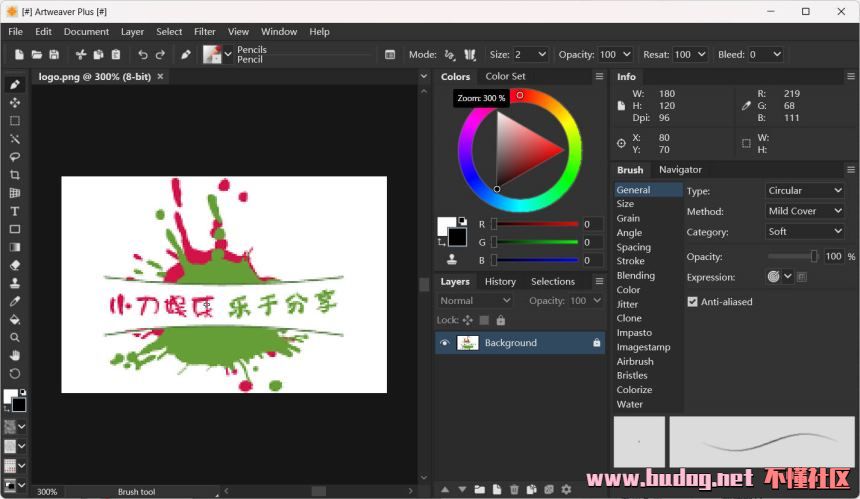Select the Crop tool

15,175
